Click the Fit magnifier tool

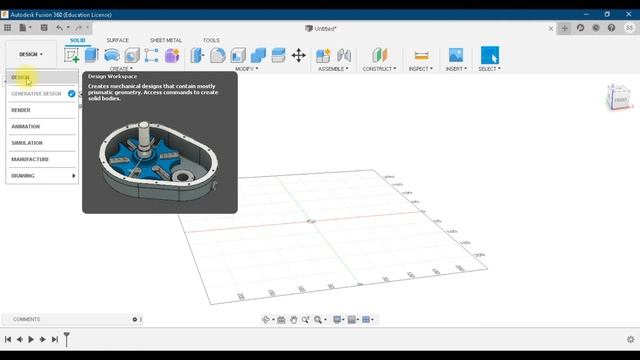coord(318,320)
